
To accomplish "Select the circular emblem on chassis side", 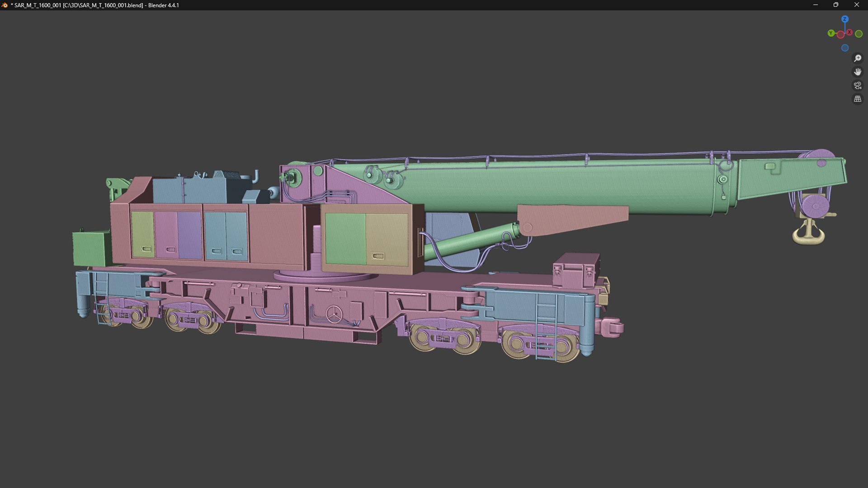I will pyautogui.click(x=334, y=314).
